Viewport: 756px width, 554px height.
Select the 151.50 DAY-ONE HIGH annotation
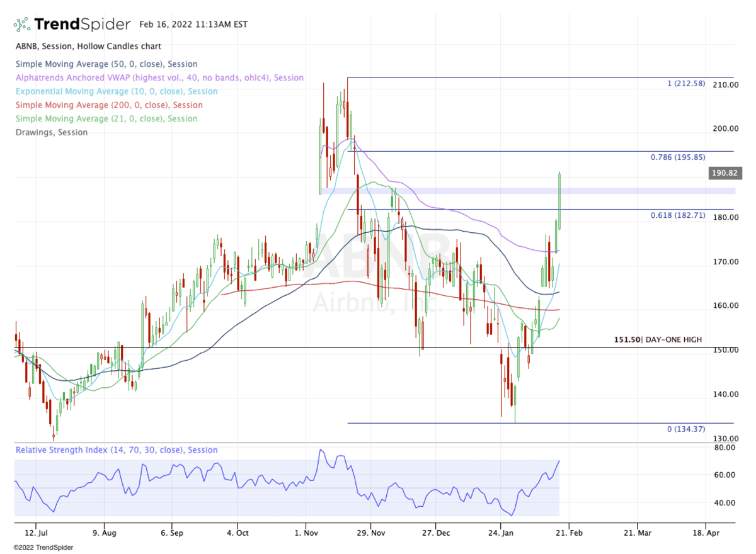tap(658, 340)
